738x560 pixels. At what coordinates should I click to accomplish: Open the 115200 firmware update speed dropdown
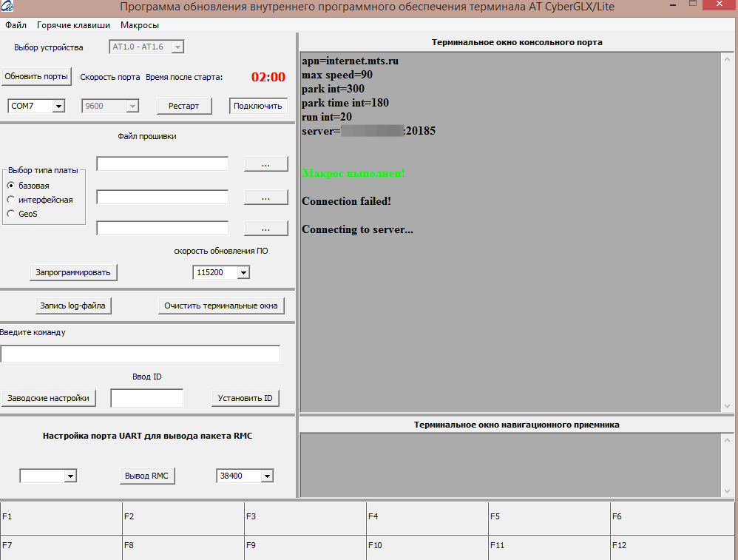[x=243, y=273]
